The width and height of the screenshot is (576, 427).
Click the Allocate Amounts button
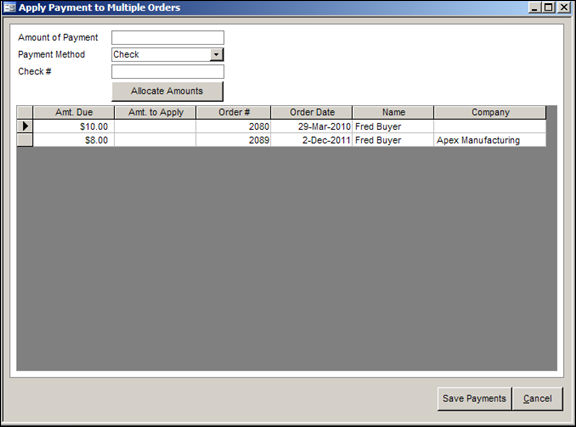click(x=167, y=91)
